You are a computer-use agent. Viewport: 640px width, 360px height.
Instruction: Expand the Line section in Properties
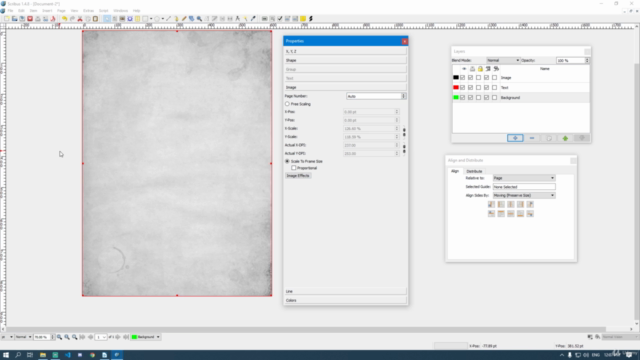(345, 291)
